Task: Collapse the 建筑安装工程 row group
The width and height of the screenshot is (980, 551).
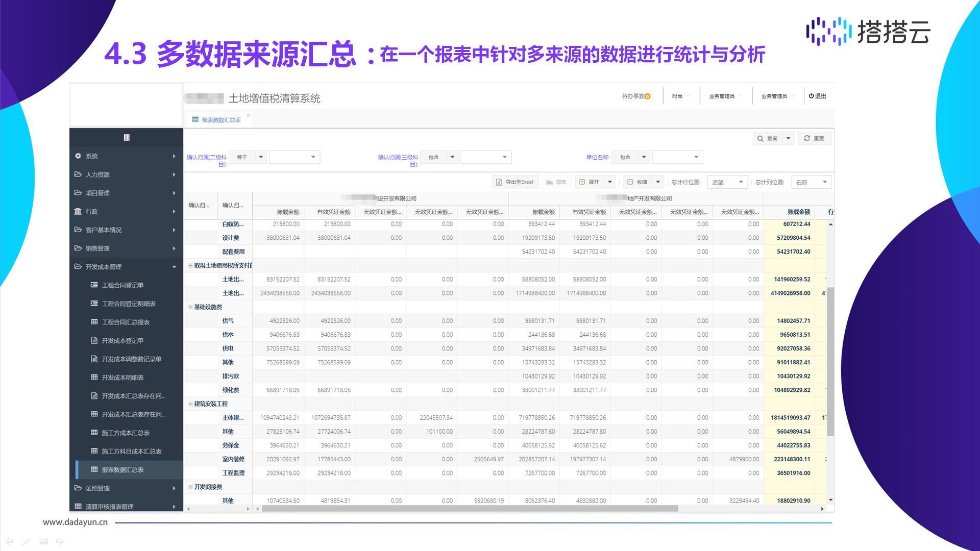Action: [190, 404]
